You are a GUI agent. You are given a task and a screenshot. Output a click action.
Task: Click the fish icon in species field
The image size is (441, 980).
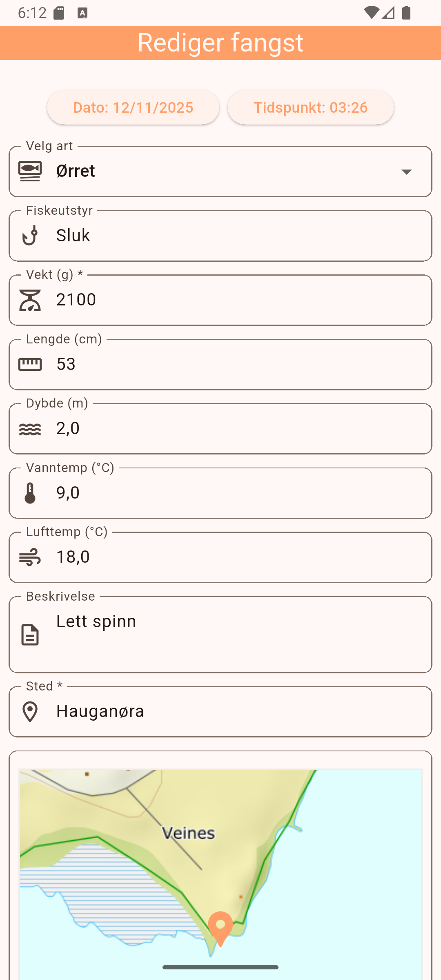(30, 171)
